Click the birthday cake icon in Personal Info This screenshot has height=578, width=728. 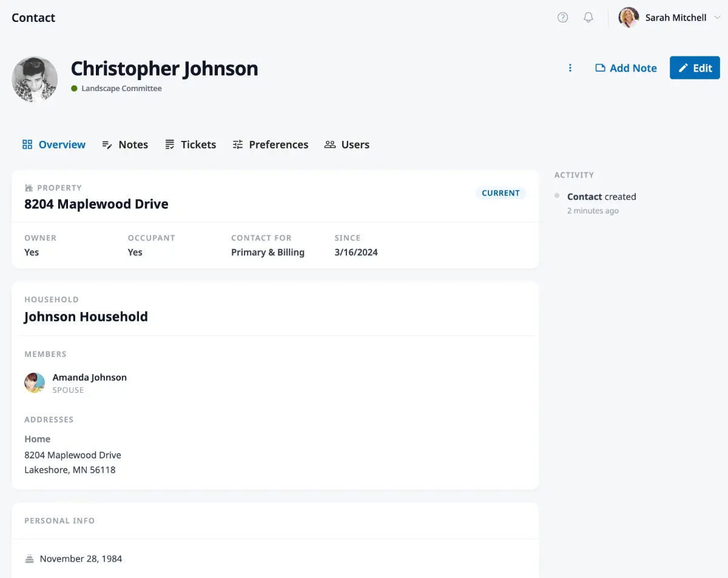(x=29, y=558)
